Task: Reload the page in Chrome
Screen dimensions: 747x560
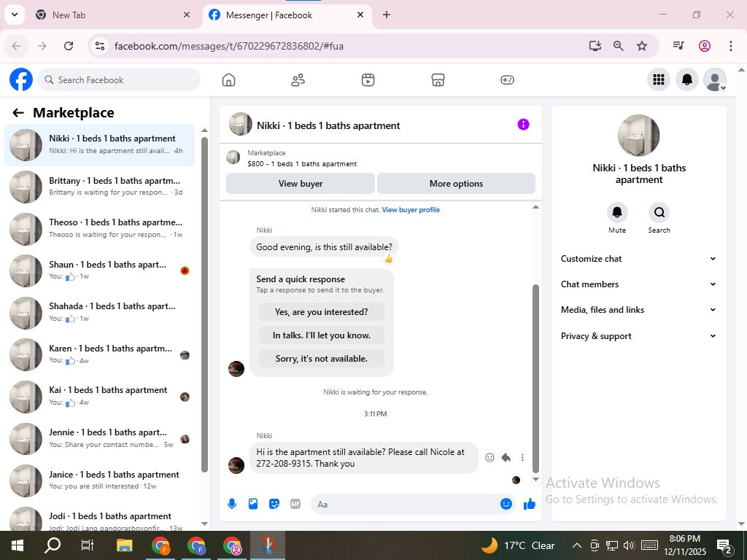Action: click(69, 46)
